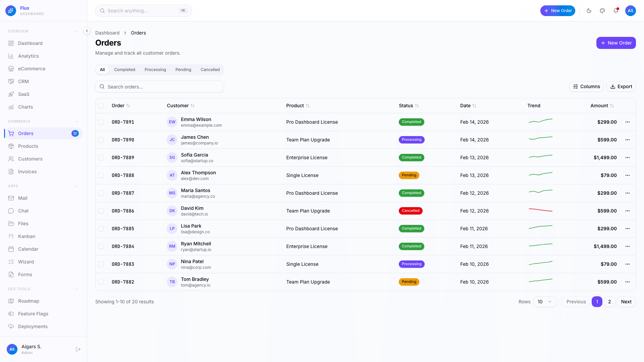Screen dimensions: 644x362
Task: Click the CRM sidebar icon
Action: click(x=11, y=81)
